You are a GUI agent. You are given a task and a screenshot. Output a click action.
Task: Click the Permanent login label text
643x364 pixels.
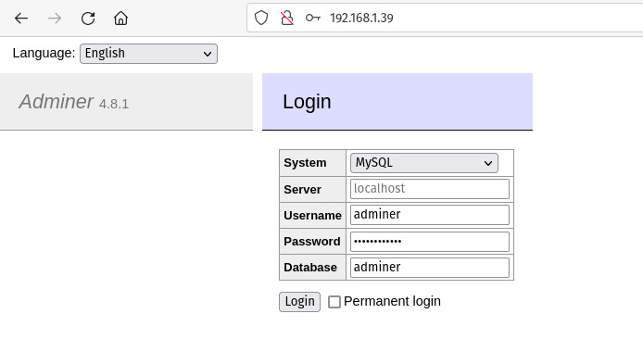click(x=392, y=301)
